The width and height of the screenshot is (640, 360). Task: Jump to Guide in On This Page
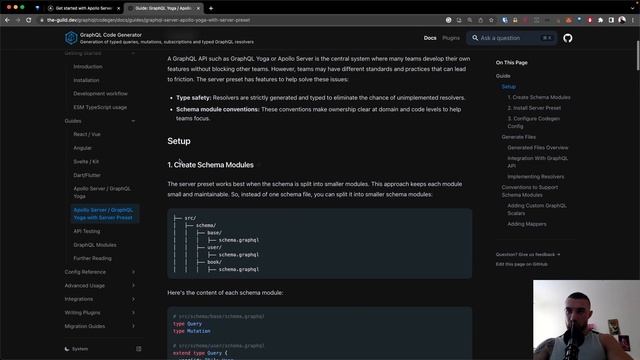point(503,76)
